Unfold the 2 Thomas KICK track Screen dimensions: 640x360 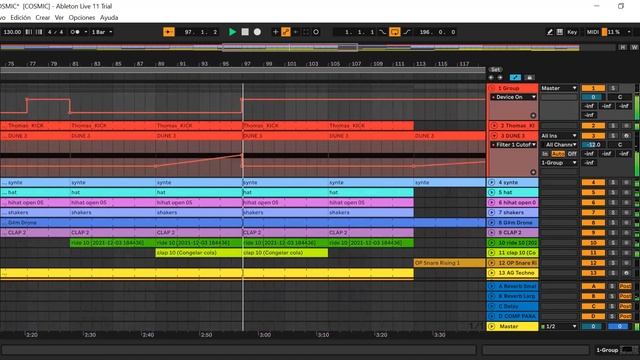pyautogui.click(x=494, y=126)
